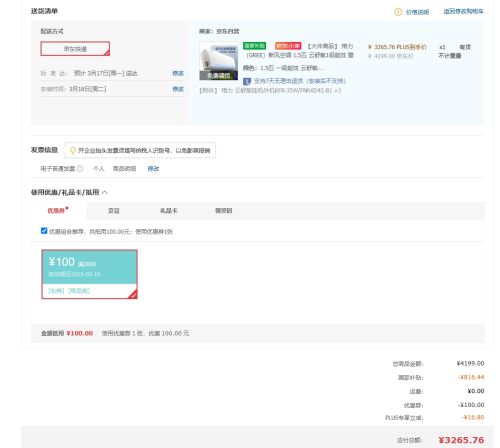
Task: Click the ¥4199.00 original price text
Action: click(x=391, y=56)
